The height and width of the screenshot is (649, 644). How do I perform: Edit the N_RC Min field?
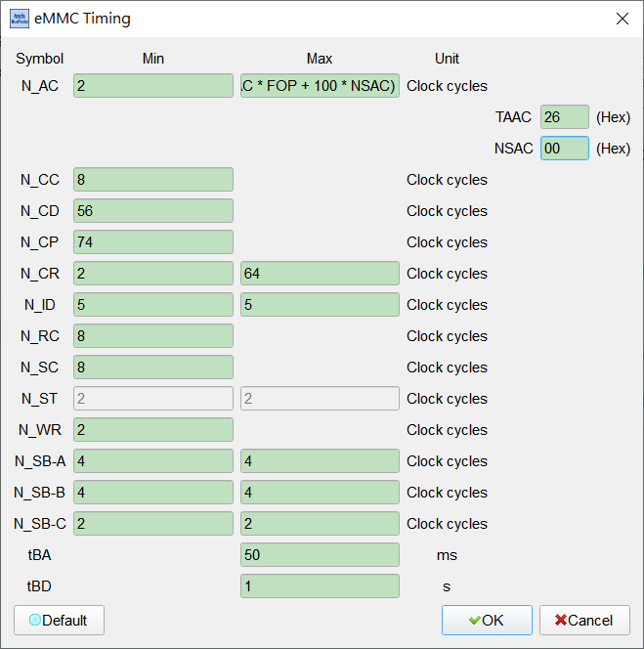153,335
